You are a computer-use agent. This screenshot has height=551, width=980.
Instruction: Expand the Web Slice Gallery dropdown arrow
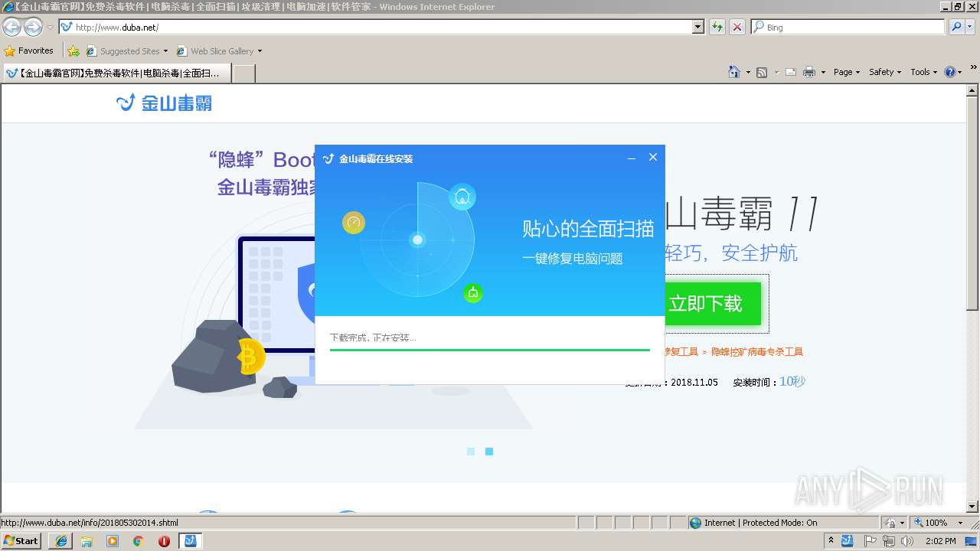(x=260, y=51)
